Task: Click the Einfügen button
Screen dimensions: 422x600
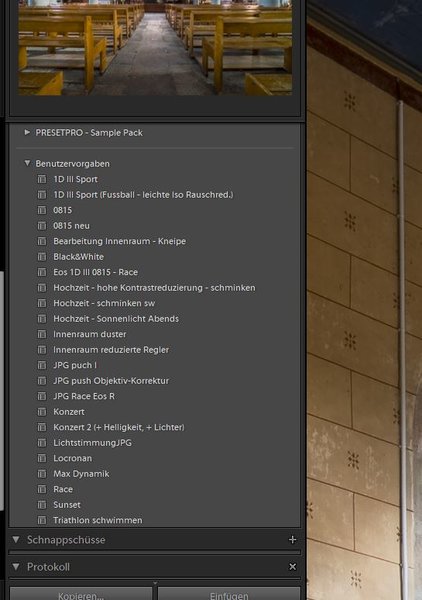Action: click(x=229, y=594)
